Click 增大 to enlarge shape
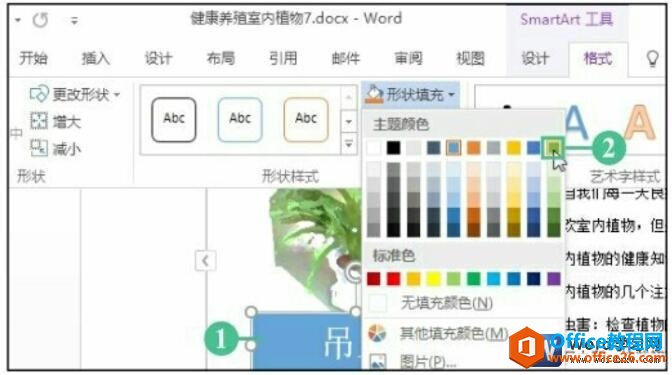Image resolution: width=672 pixels, height=375 pixels. coord(56,122)
